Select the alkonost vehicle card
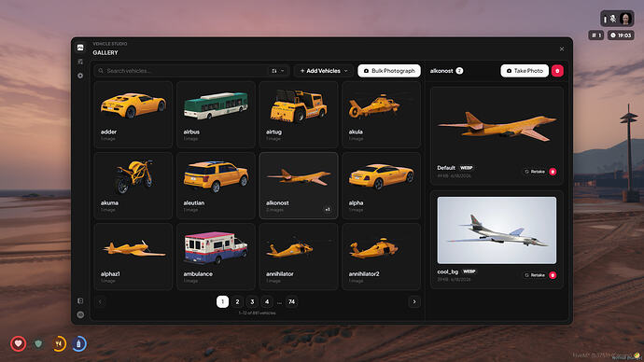 pyautogui.click(x=299, y=186)
